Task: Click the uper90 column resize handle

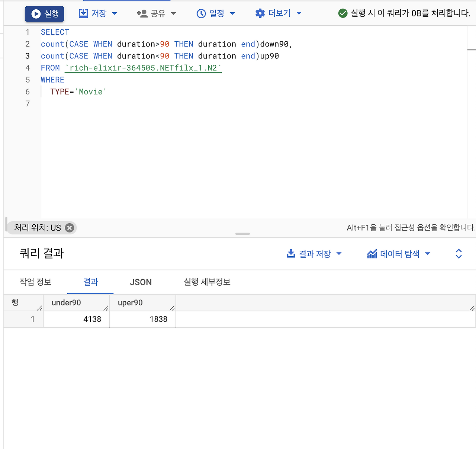Action: (x=172, y=308)
